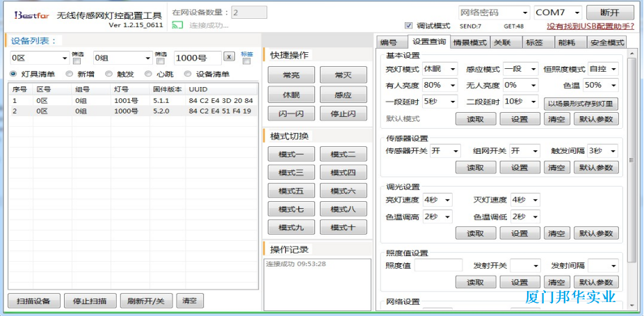
Task: Click the 扫描设备 button
Action: 33,301
